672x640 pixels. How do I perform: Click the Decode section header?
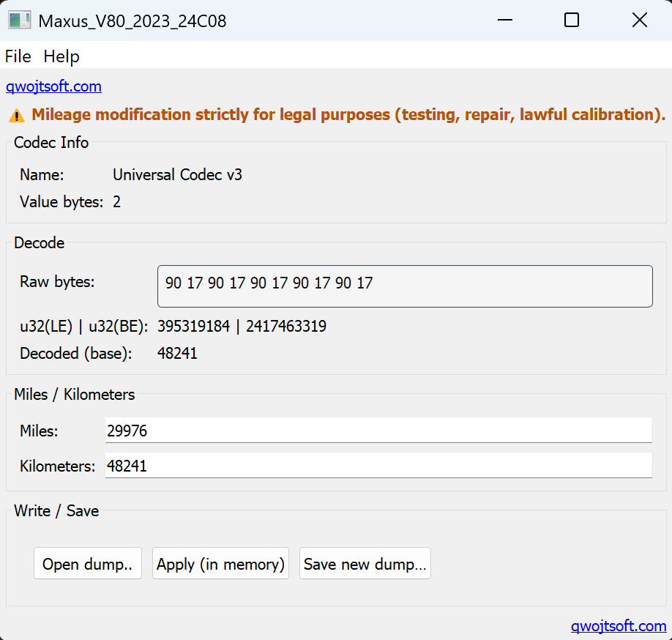39,242
